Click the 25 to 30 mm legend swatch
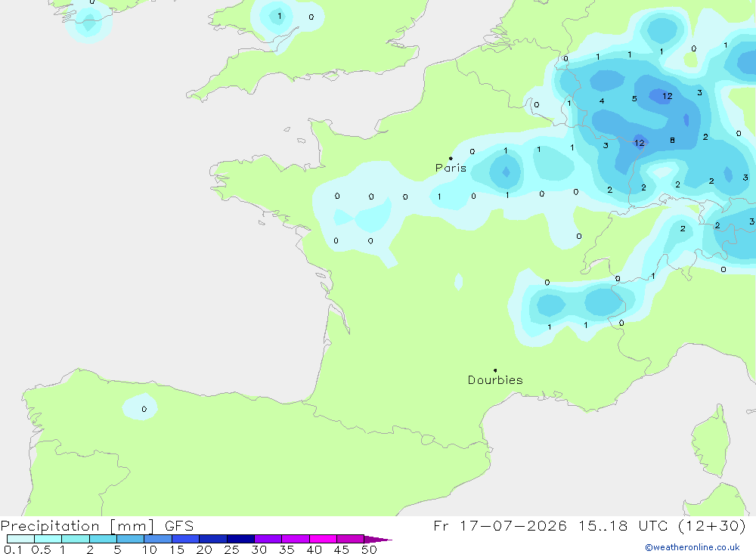The height and width of the screenshot is (554, 756). (x=240, y=539)
